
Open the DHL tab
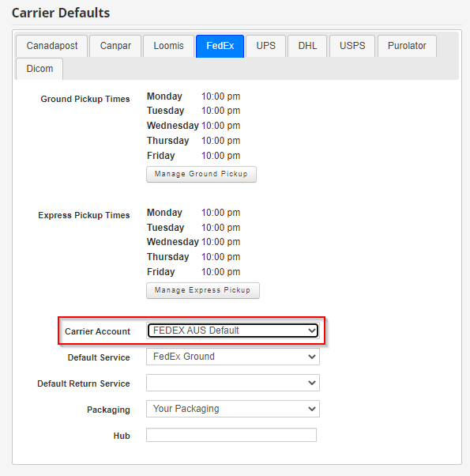pos(307,46)
